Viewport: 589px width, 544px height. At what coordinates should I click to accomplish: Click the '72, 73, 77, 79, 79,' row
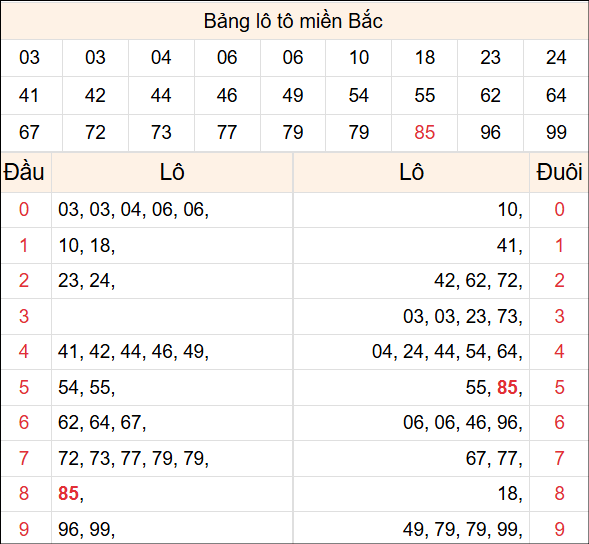click(x=133, y=458)
